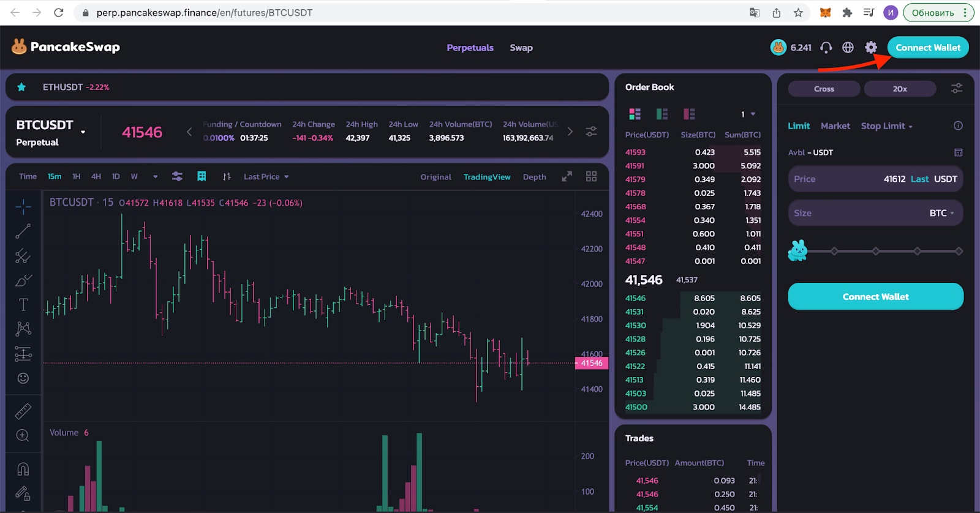Image resolution: width=980 pixels, height=513 pixels.
Task: Open the calculator icon beside Avbl
Action: pyautogui.click(x=959, y=152)
